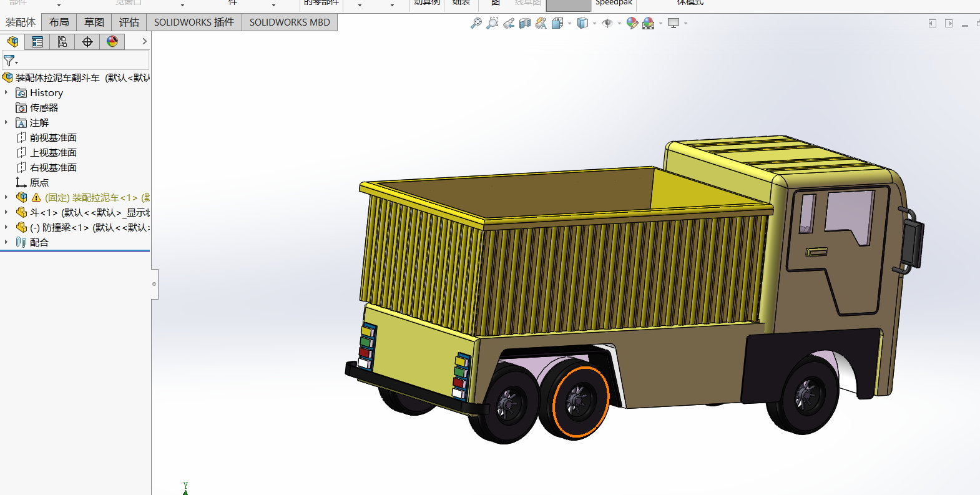Toggle the FeatureManager design tree icon
Viewport: 980px width, 495px height.
pos(12,42)
